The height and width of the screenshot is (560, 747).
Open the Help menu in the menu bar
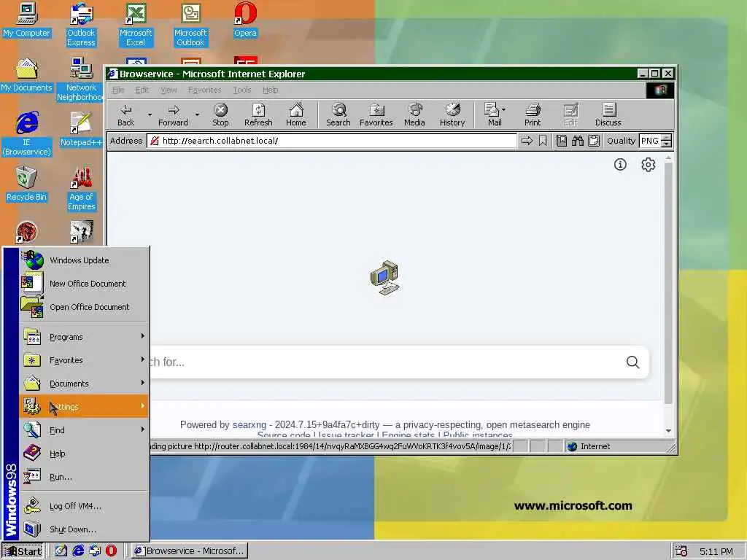tap(270, 90)
